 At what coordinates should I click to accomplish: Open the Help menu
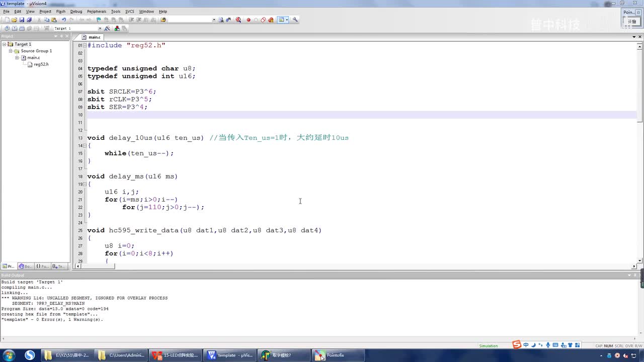click(x=163, y=11)
